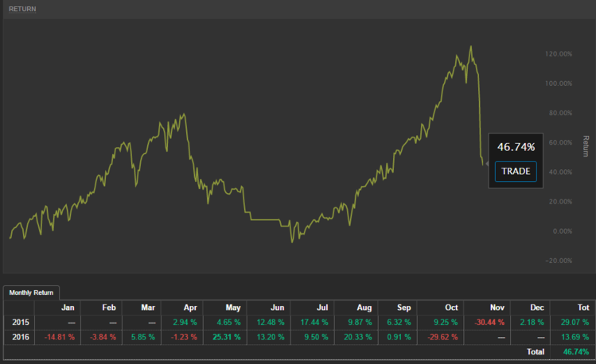
Task: Select the 2015 row label
Action: point(19,322)
